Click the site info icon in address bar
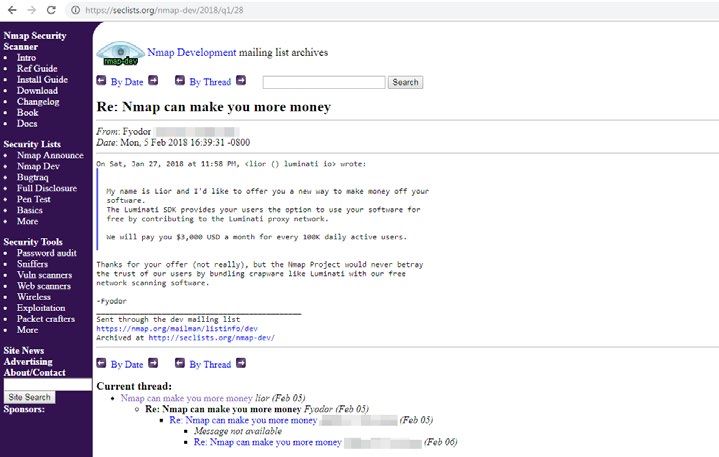 point(75,10)
